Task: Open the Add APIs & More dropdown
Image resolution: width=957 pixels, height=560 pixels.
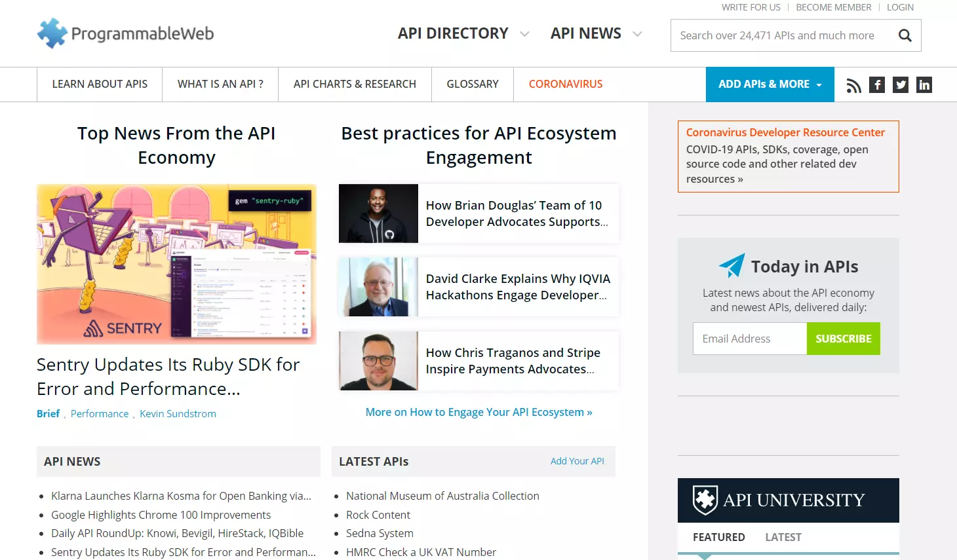Action: [x=770, y=84]
